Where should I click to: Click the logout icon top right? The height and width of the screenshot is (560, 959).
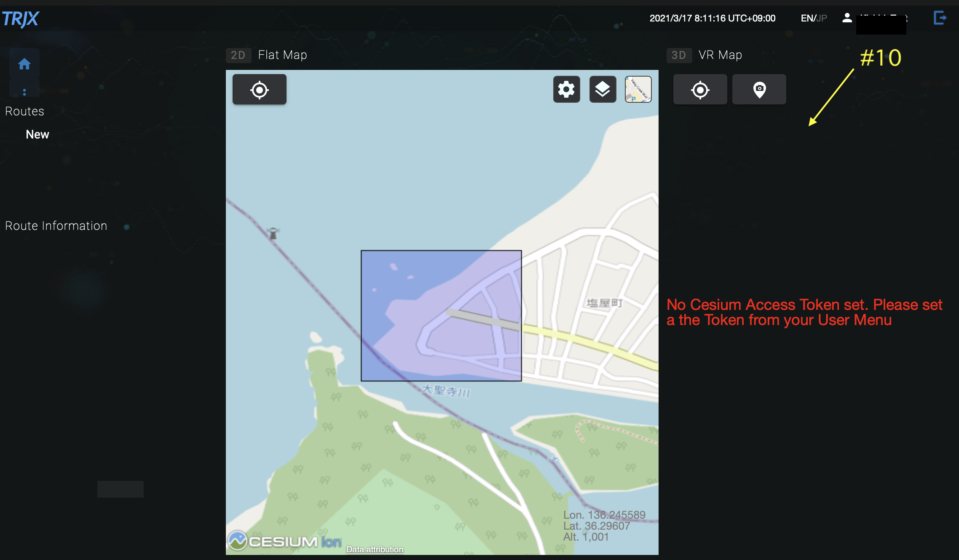[940, 18]
